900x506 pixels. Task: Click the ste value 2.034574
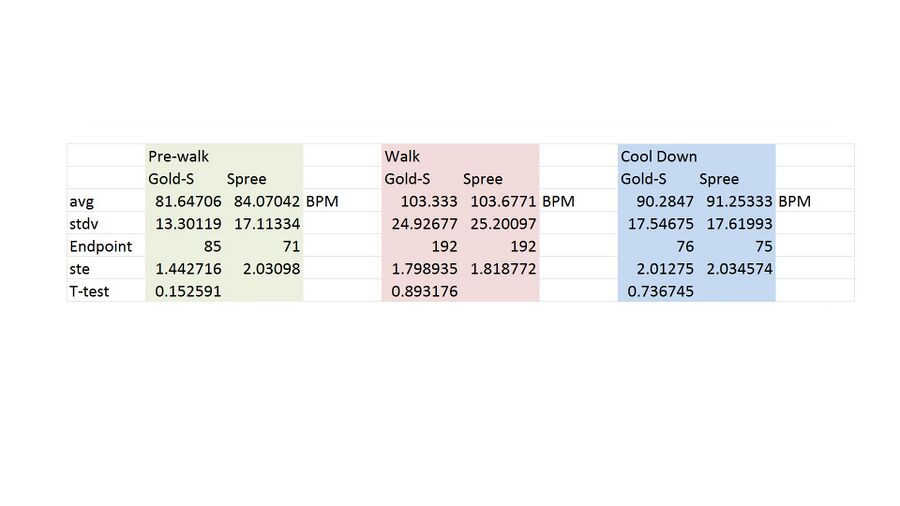pos(739,269)
